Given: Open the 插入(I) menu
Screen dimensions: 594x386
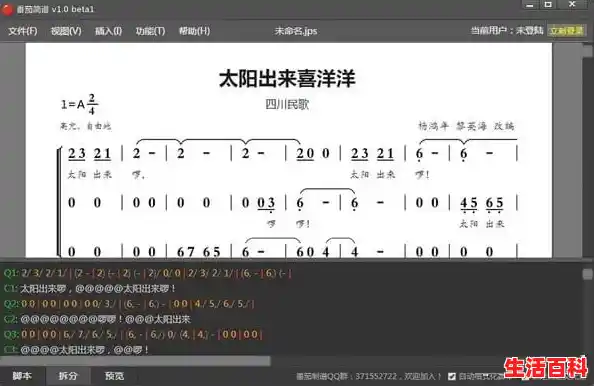Looking at the screenshot, I should (x=108, y=31).
